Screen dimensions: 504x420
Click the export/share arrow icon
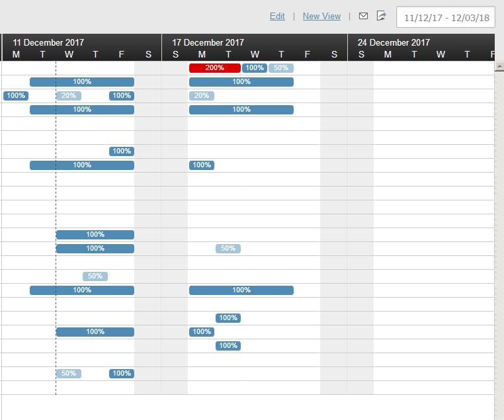tap(381, 16)
